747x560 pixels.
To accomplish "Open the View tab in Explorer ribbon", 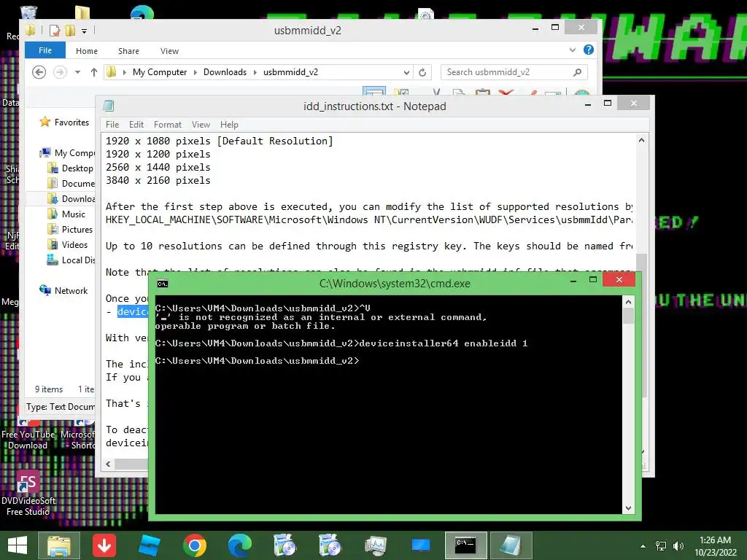I will (x=169, y=51).
